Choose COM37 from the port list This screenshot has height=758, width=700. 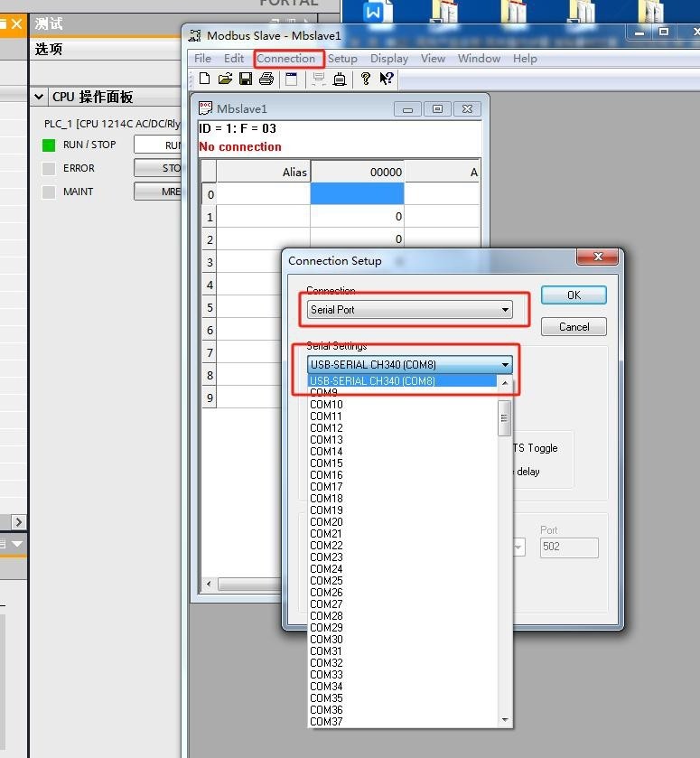402,721
